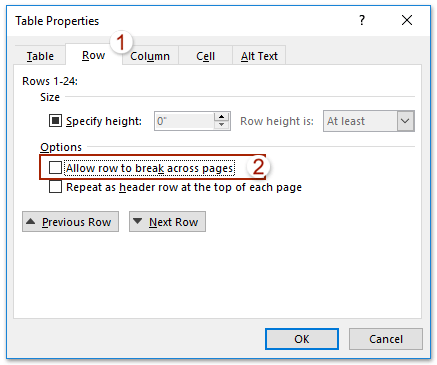The height and width of the screenshot is (365, 437).
Task: Click the Previous Row button
Action: [x=70, y=221]
